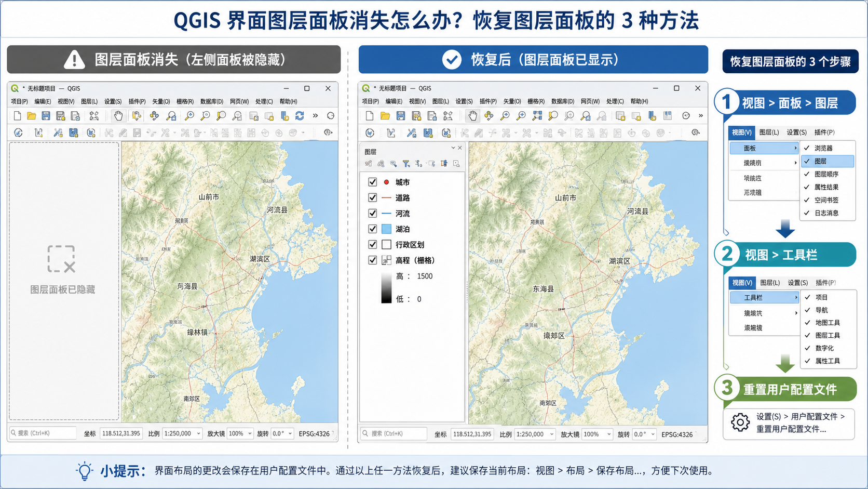The width and height of the screenshot is (868, 489).
Task: Click blue Refresh icon in left window toolbar
Action: [300, 115]
